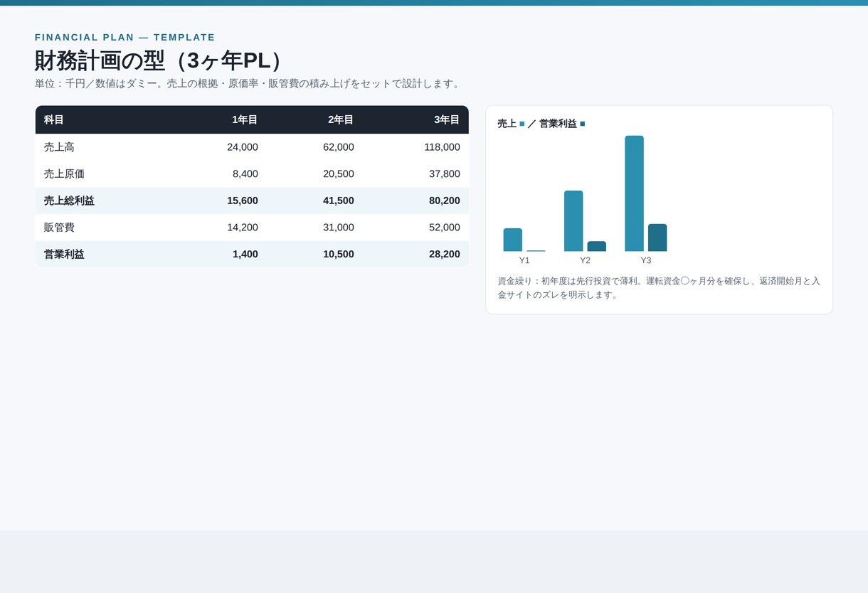Click the Y1 axis label under the chart
Screen dimensions: 868x593
click(524, 260)
